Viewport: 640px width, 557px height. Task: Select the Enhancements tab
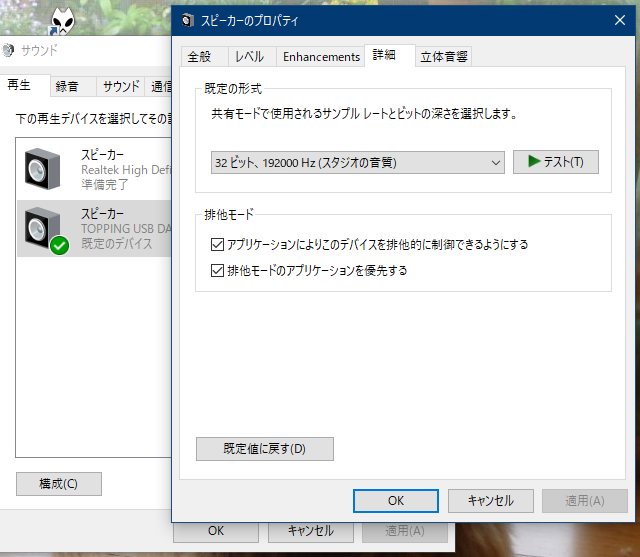point(320,57)
